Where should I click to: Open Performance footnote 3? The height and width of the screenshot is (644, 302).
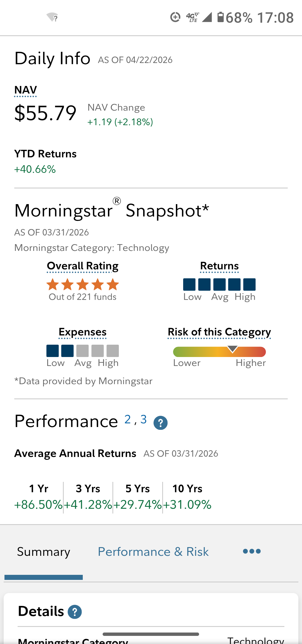coord(143,419)
